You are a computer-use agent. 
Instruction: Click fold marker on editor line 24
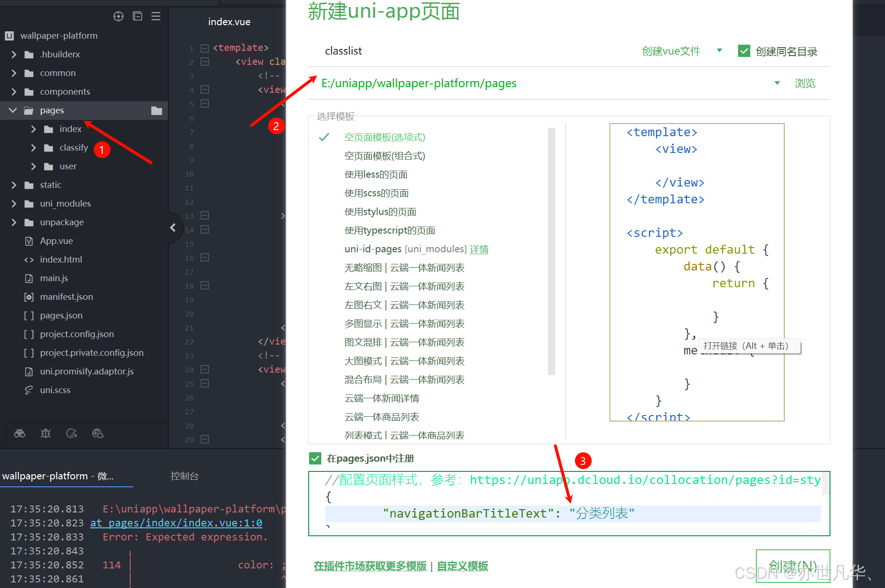coord(204,369)
